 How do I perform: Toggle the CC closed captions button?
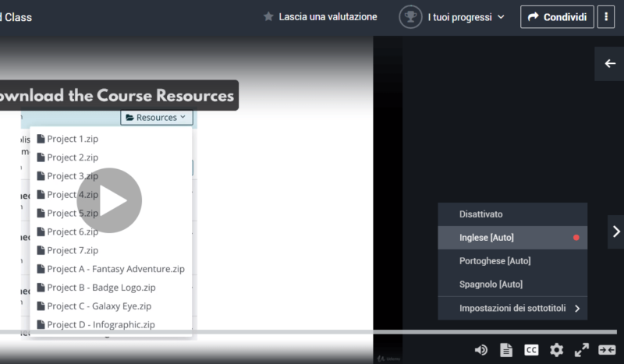(531, 350)
